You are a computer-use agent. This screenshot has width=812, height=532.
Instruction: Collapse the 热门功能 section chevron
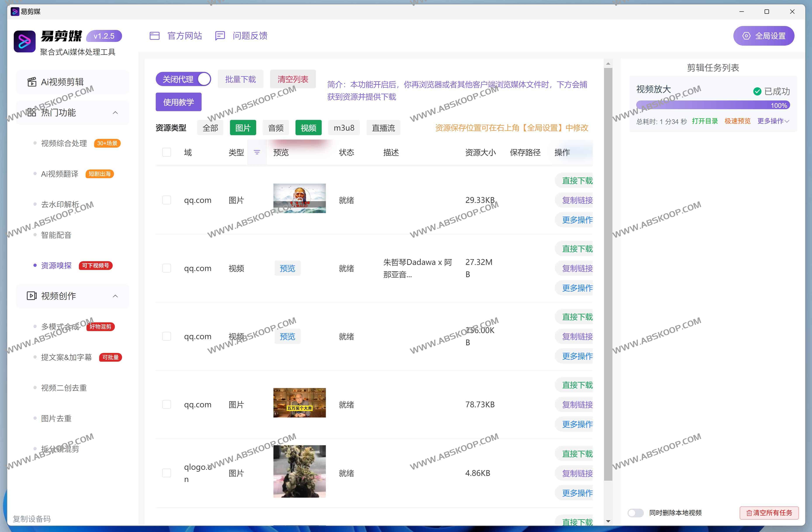(x=115, y=113)
